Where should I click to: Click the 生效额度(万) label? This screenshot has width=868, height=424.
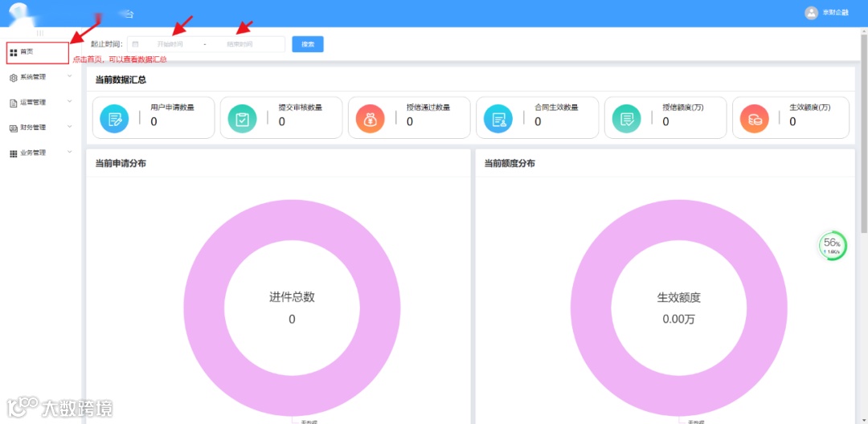point(810,108)
